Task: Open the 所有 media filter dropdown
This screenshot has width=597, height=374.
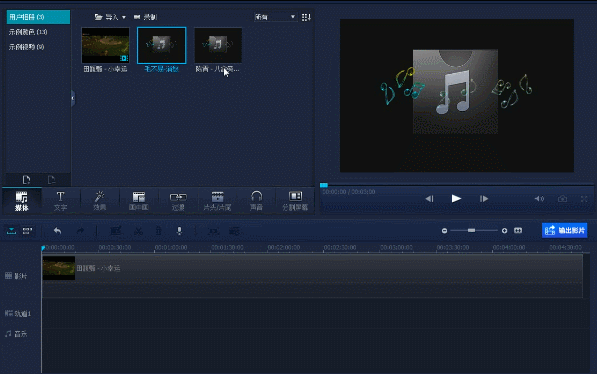Action: [x=275, y=17]
